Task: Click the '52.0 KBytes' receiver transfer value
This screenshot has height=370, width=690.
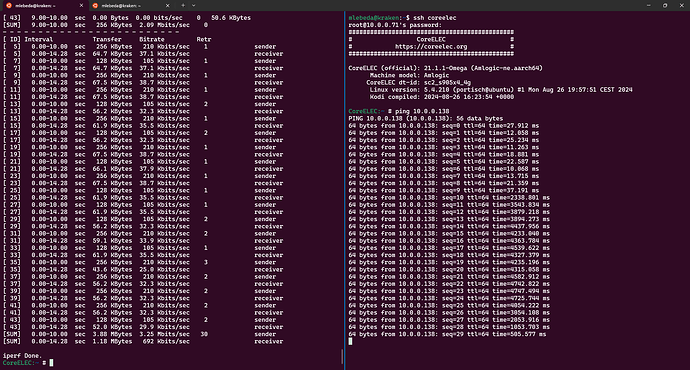Action: click(112, 327)
